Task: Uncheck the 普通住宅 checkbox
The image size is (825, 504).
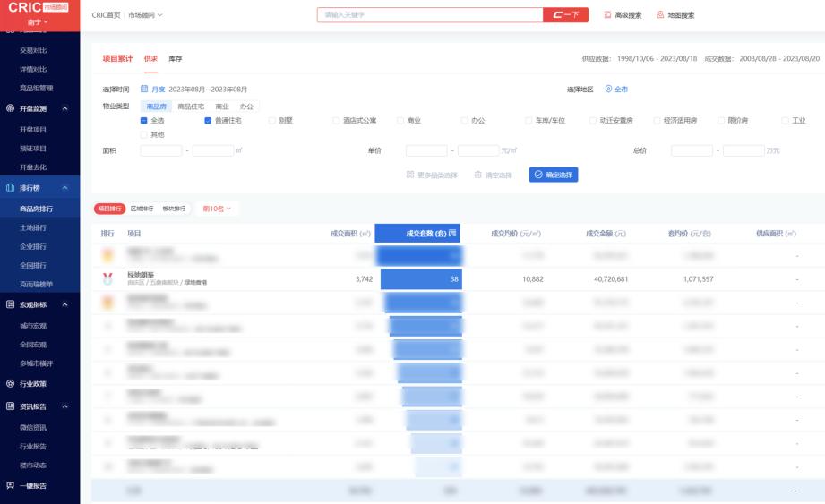Action: 208,120
